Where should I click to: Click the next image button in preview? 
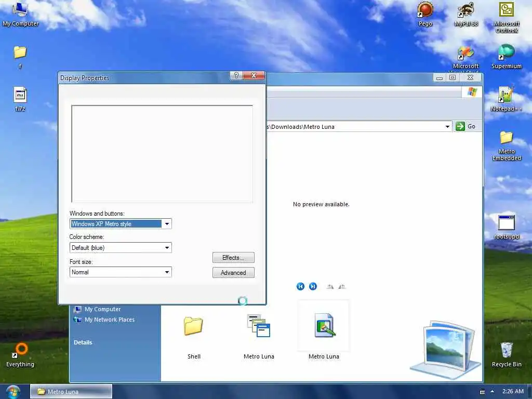point(313,286)
